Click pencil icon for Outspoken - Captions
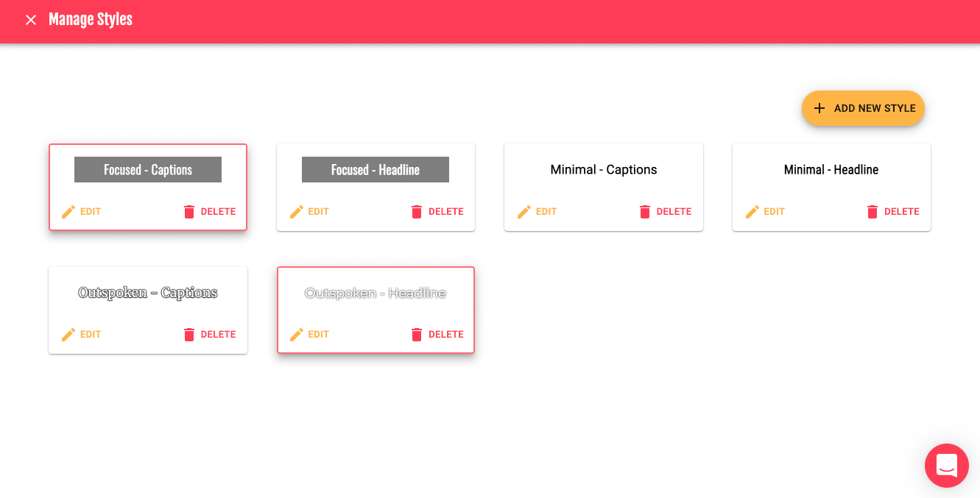980x498 pixels. tap(68, 335)
